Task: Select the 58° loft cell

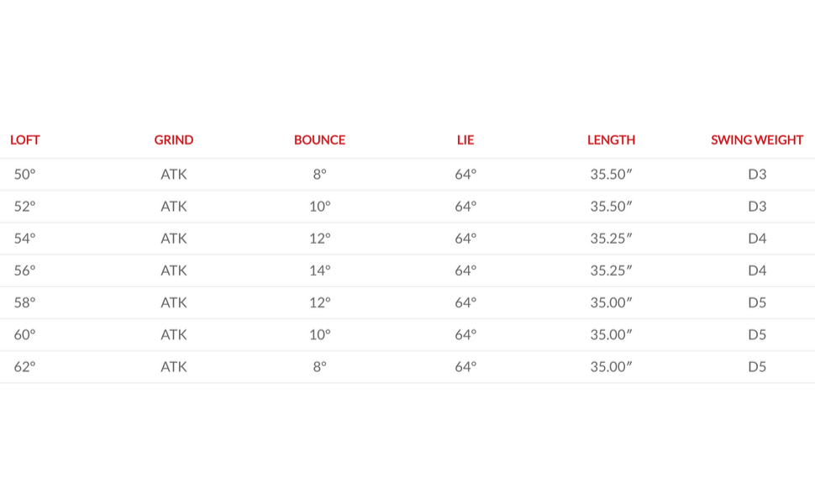Action: 25,302
